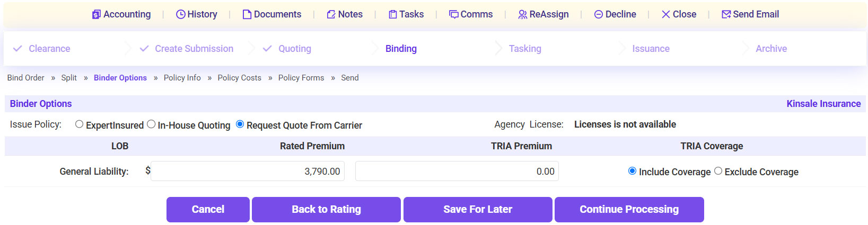Go to the Policy Costs step

point(239,78)
